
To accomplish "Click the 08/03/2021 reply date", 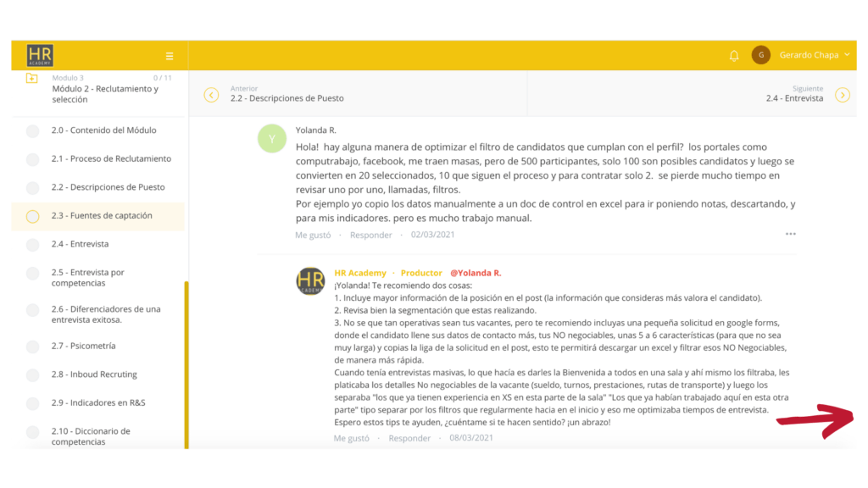I will tap(471, 438).
